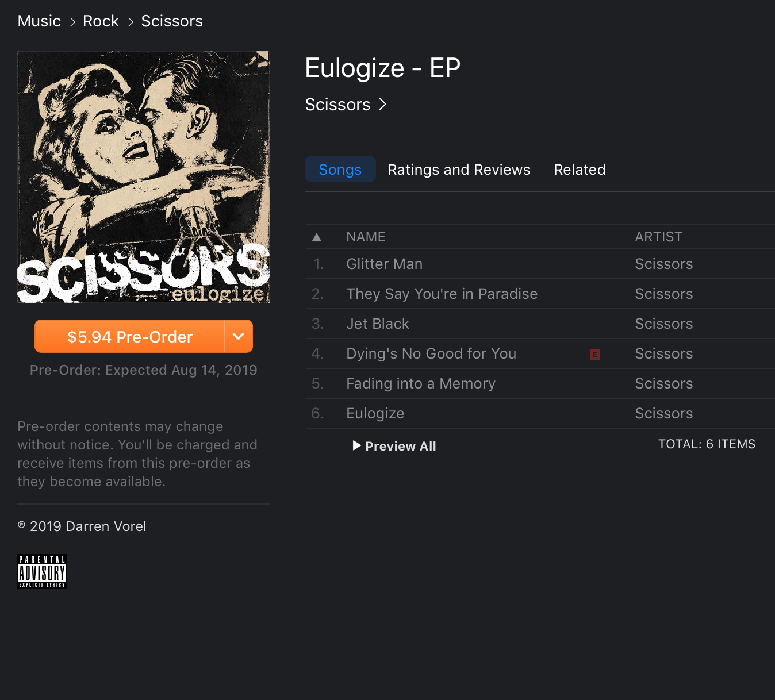Click the $5.94 Pre-Order button
The image size is (775, 700).
click(x=130, y=336)
